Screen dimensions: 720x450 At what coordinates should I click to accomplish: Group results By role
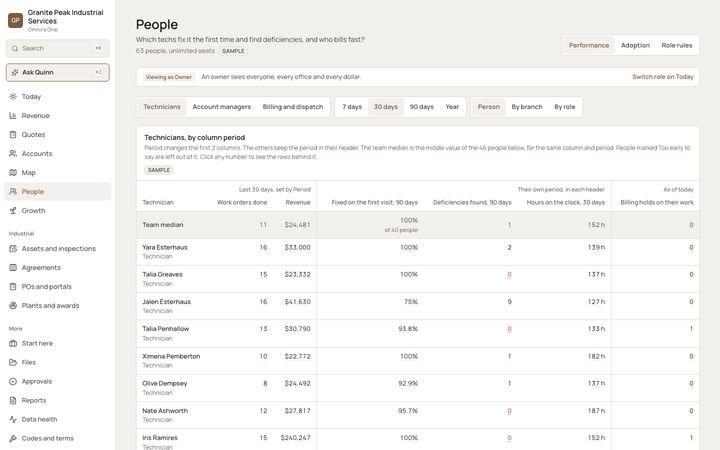tap(564, 107)
